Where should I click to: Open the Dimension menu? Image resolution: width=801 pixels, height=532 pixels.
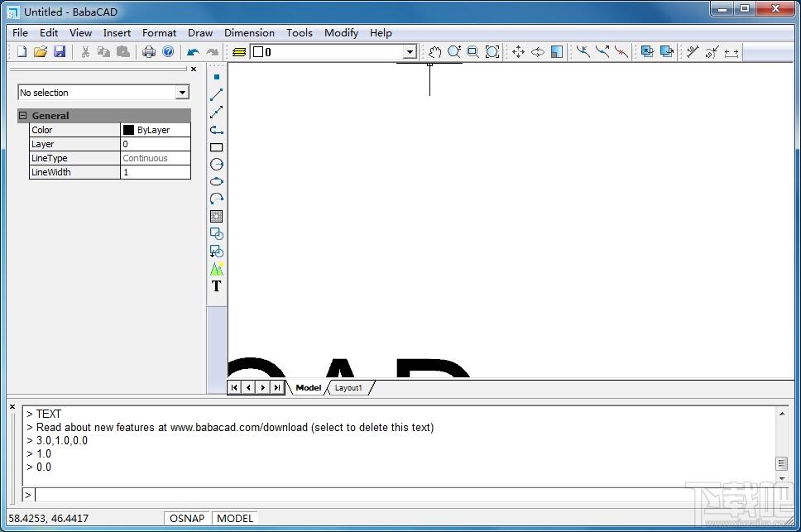tap(249, 32)
